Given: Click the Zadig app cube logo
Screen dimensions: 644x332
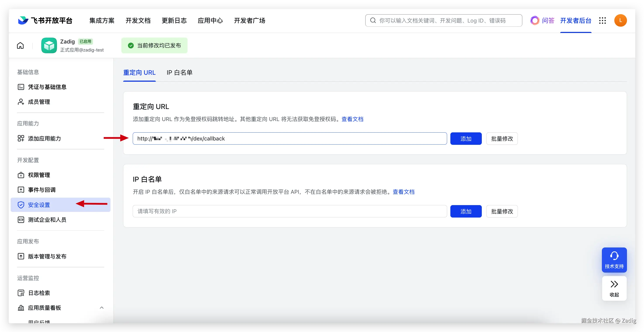Looking at the screenshot, I should 49,45.
